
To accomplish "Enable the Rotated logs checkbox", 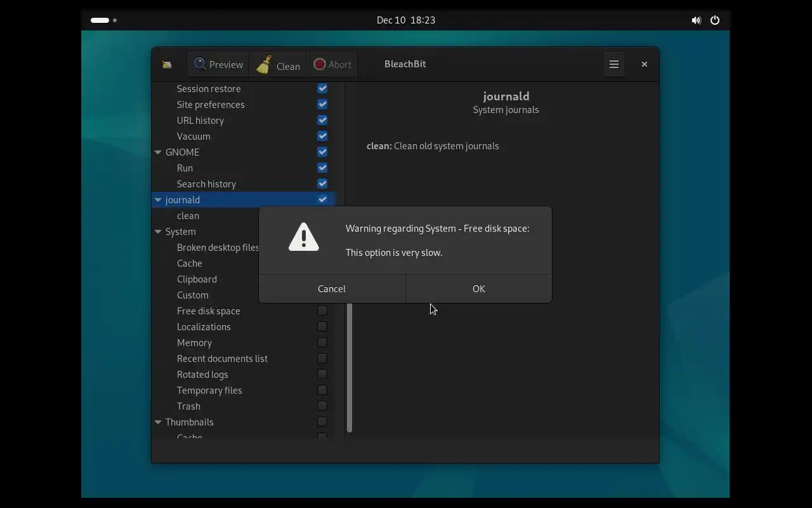I will point(322,374).
